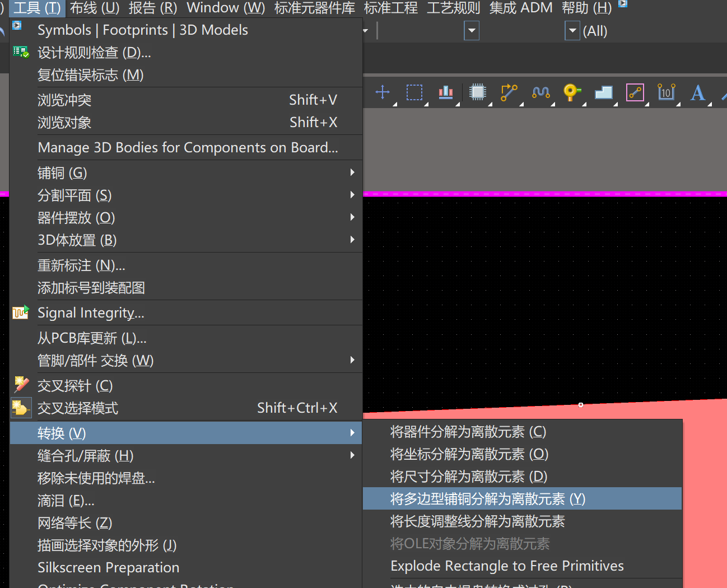Launch Signal Integrity... analysis
Viewport: 727px width, 588px height.
point(91,313)
